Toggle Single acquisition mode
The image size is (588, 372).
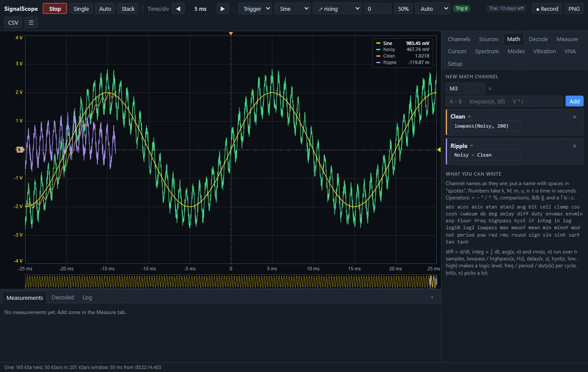point(81,9)
